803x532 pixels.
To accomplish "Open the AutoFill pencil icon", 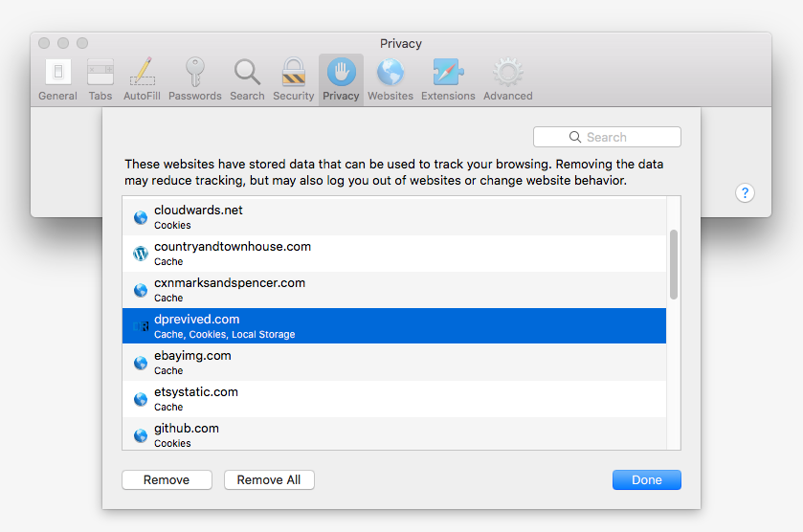I will (x=142, y=72).
